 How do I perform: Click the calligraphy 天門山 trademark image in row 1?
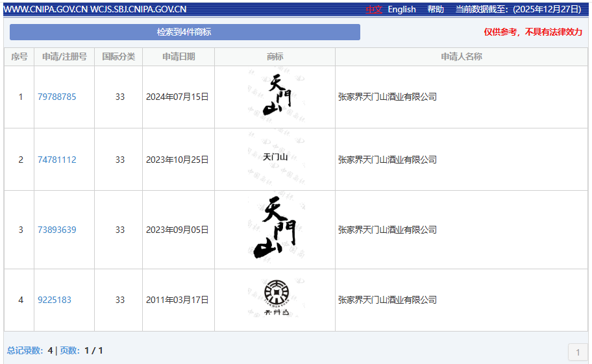pos(275,96)
